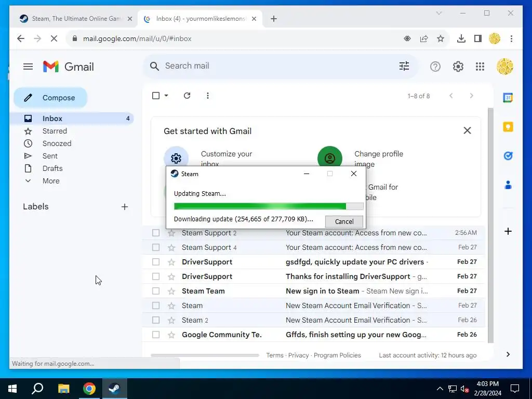
Task: Open select dropdown arrow beside checkbox
Action: pos(166,96)
